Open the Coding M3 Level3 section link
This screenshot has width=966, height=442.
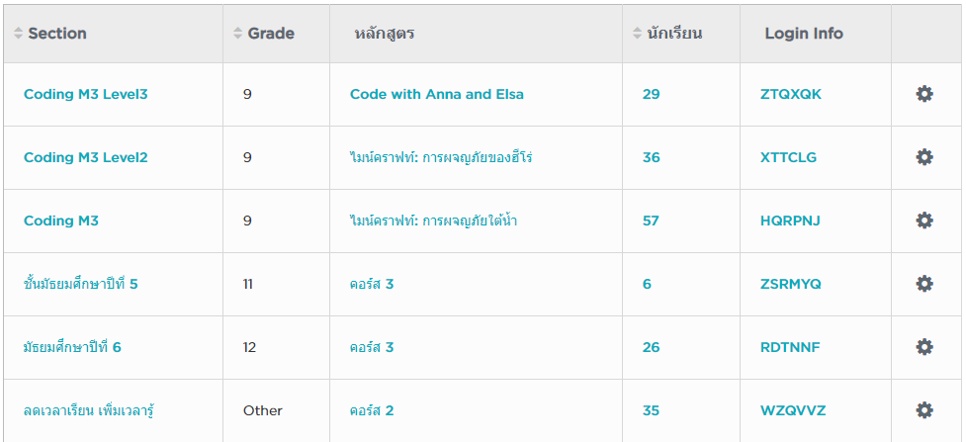click(x=86, y=94)
